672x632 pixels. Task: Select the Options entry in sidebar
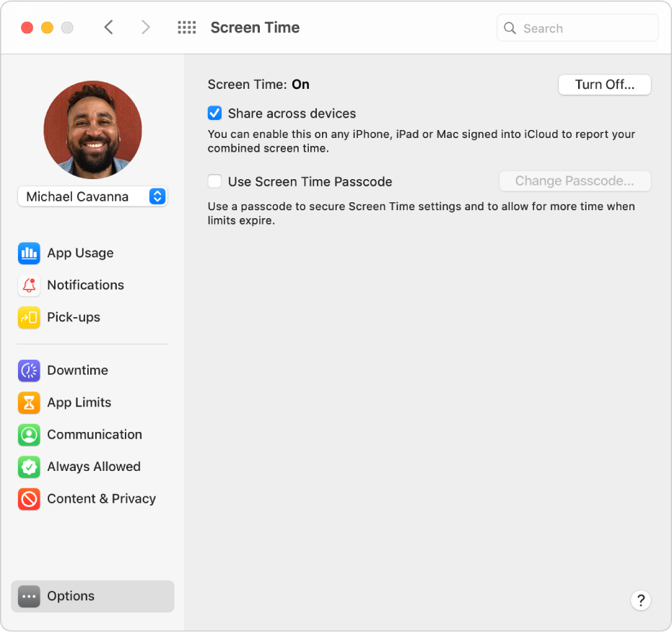[x=71, y=596]
